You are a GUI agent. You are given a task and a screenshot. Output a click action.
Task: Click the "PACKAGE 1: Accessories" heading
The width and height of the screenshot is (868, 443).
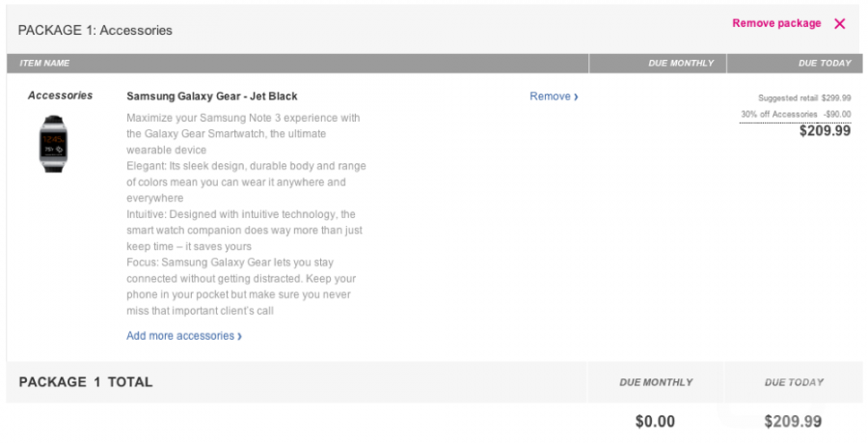[95, 30]
